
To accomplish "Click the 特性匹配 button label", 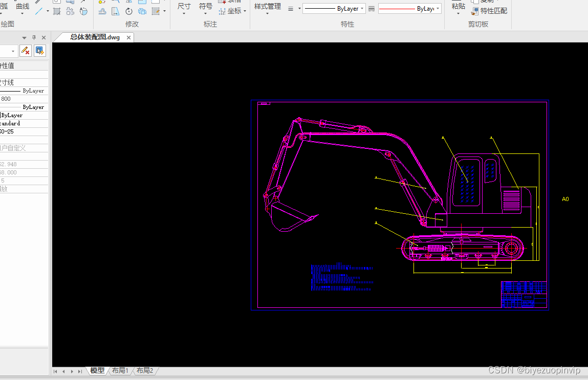I will (x=493, y=11).
